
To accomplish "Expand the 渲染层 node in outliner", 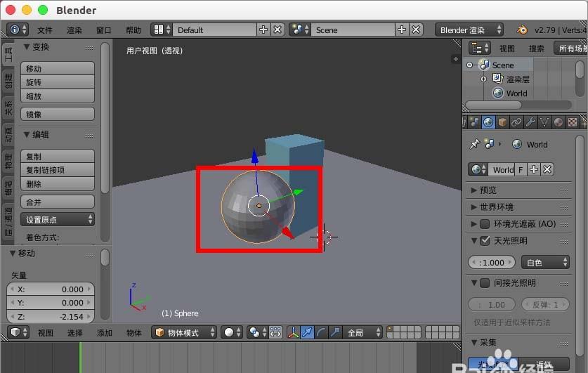I will pyautogui.click(x=483, y=79).
